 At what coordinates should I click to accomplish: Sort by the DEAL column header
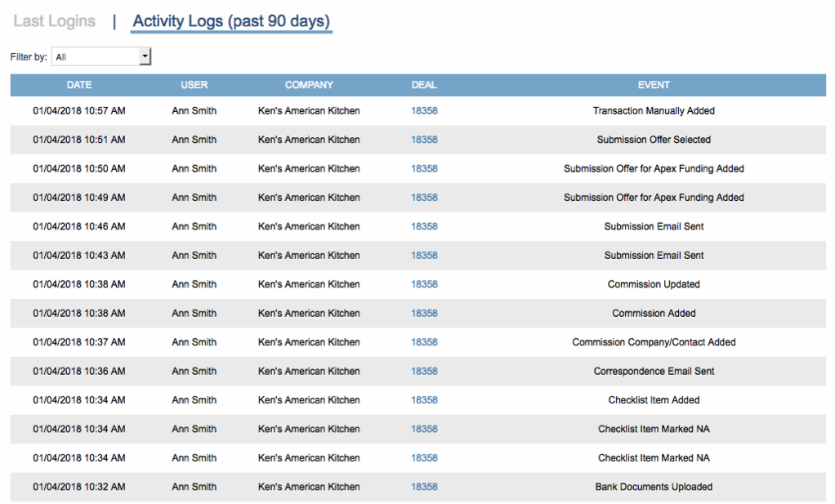pyautogui.click(x=424, y=85)
